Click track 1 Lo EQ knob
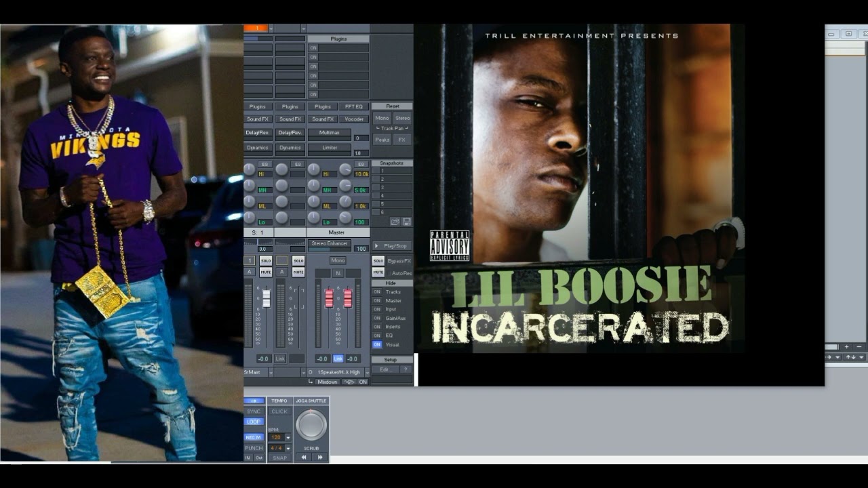 (250, 217)
